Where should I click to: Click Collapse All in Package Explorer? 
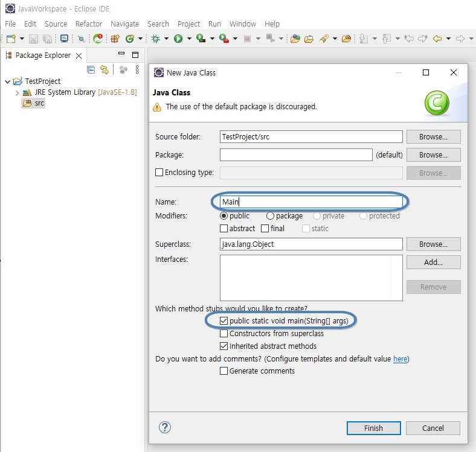[91, 70]
